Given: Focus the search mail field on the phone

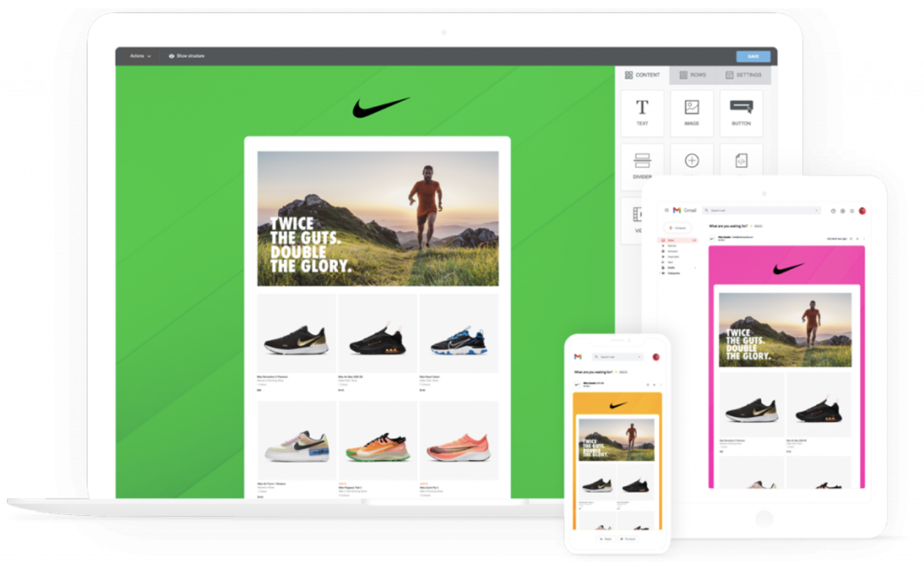Looking at the screenshot, I should click(617, 357).
